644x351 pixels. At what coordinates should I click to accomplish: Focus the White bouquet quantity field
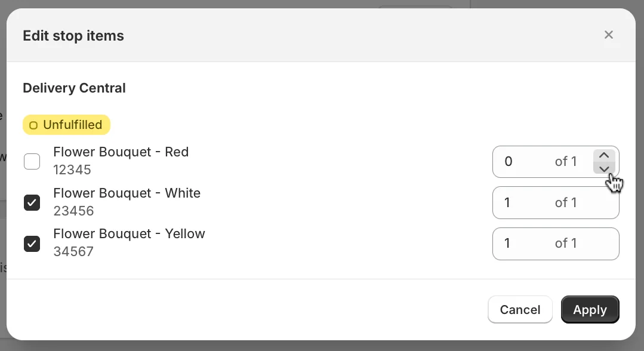556,202
